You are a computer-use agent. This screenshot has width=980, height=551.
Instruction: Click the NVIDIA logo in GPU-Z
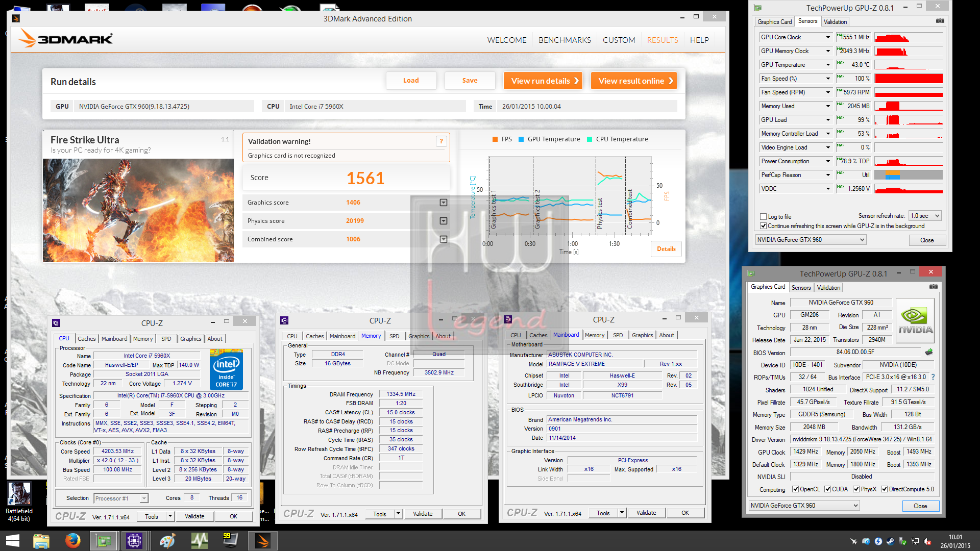[915, 320]
